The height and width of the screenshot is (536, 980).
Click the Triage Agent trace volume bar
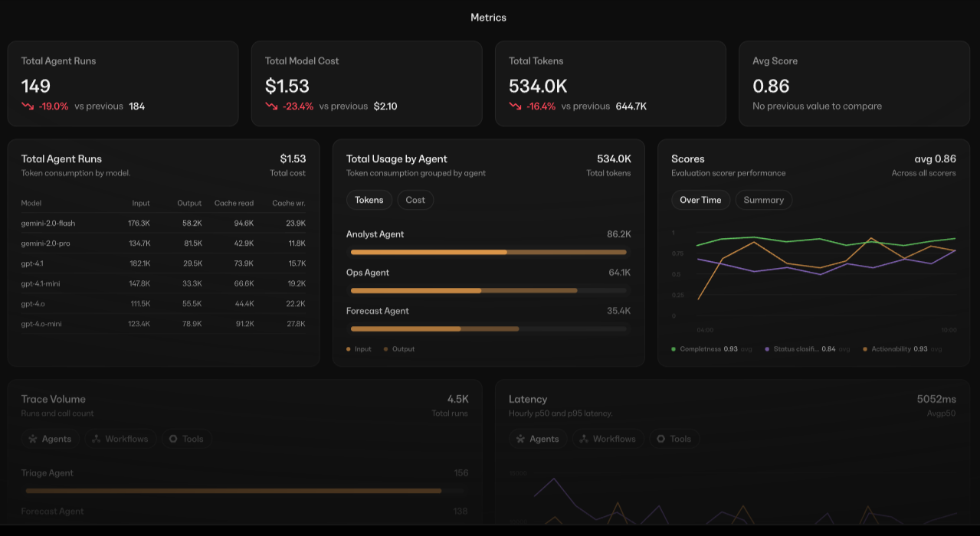coord(245,491)
